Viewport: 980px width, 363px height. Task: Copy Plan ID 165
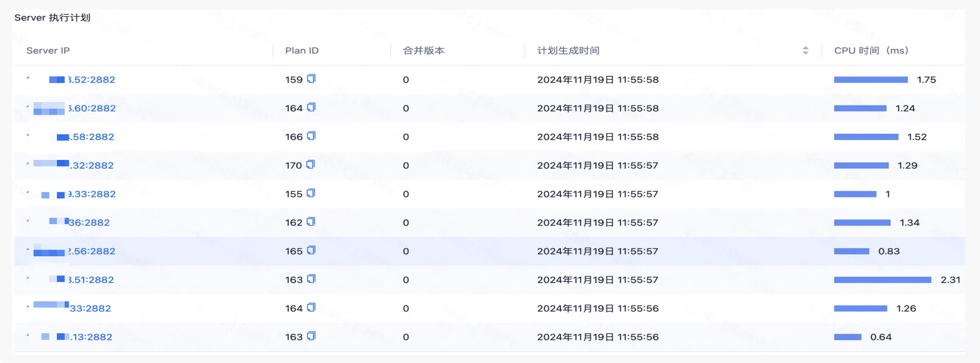[311, 251]
